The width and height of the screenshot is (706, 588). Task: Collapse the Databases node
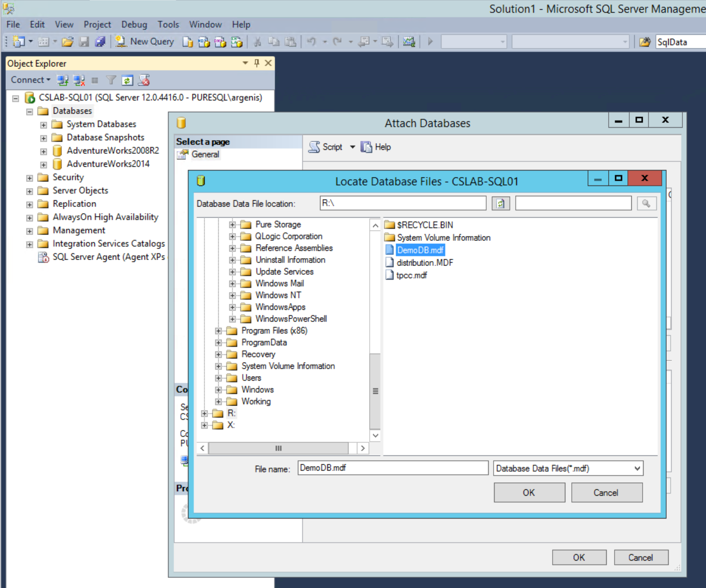coord(29,112)
